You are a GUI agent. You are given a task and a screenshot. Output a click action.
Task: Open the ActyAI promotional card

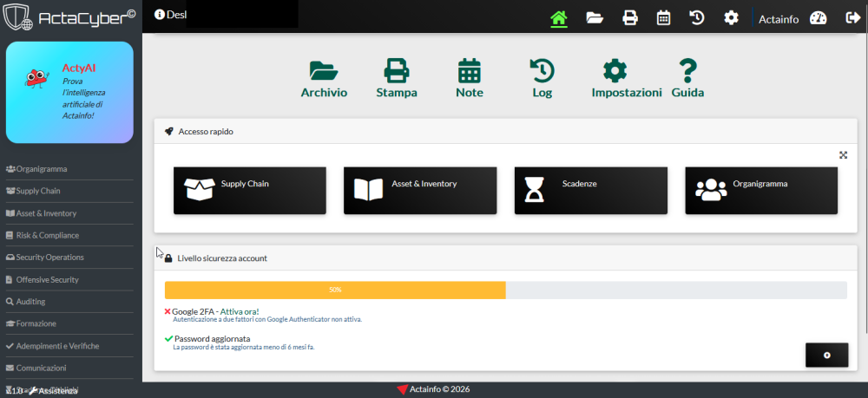coord(69,92)
